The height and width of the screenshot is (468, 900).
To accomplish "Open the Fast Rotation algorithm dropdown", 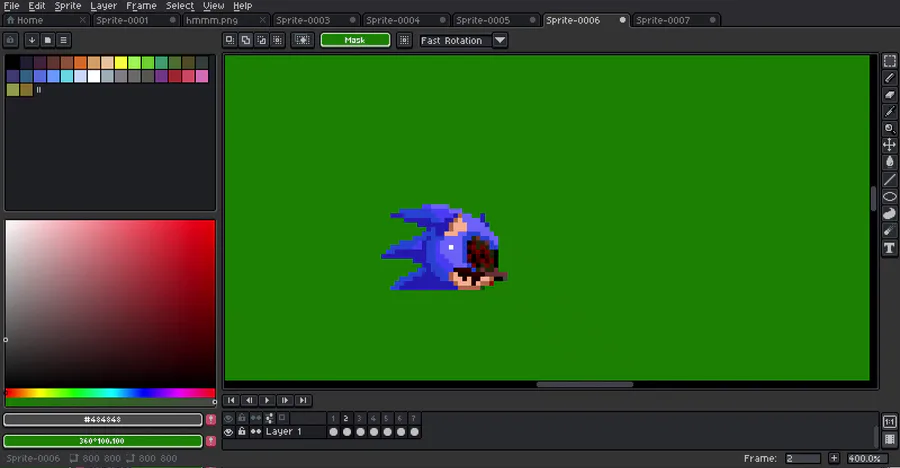I will pyautogui.click(x=500, y=40).
